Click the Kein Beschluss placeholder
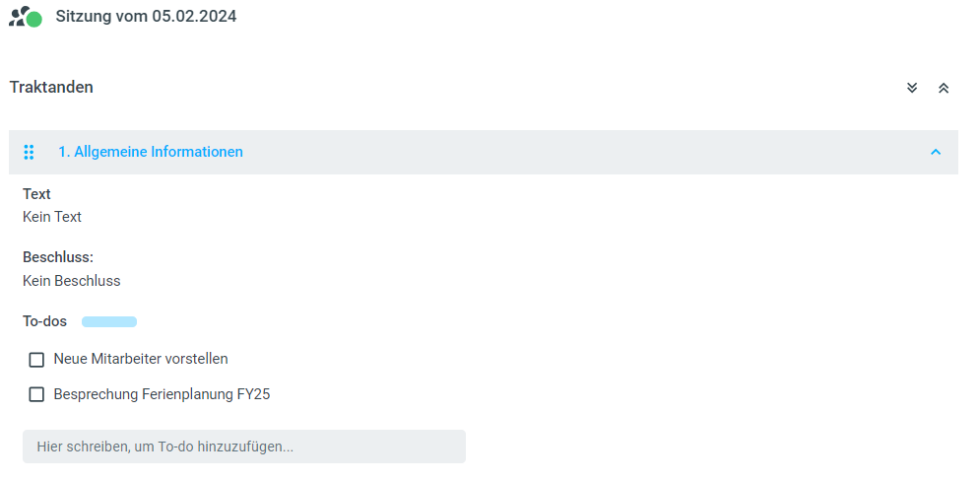Image resolution: width=980 pixels, height=481 pixels. [x=71, y=281]
